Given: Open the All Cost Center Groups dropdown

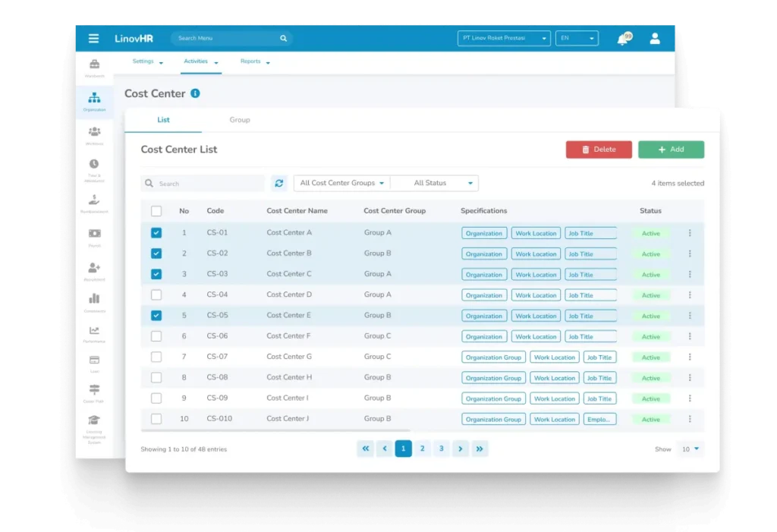Looking at the screenshot, I should coord(341,183).
